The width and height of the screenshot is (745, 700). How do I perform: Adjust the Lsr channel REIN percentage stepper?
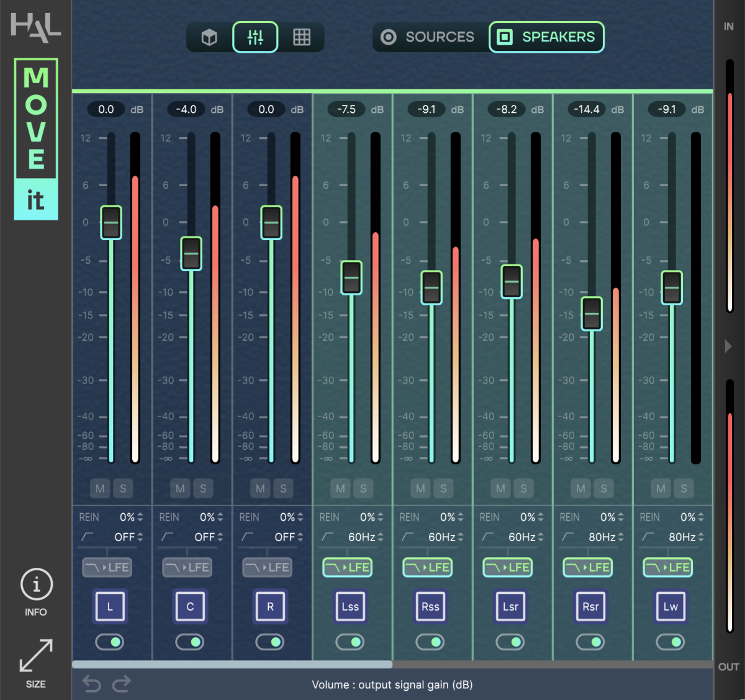(x=541, y=517)
